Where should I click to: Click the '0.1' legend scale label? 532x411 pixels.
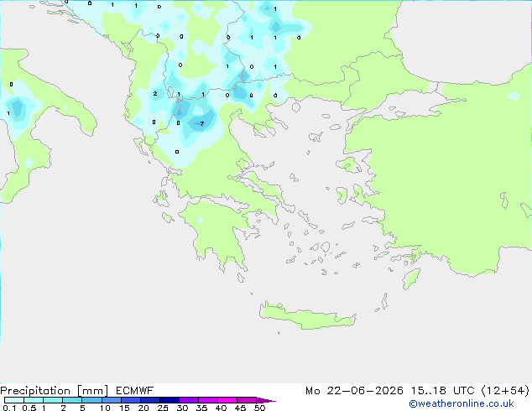(9, 408)
